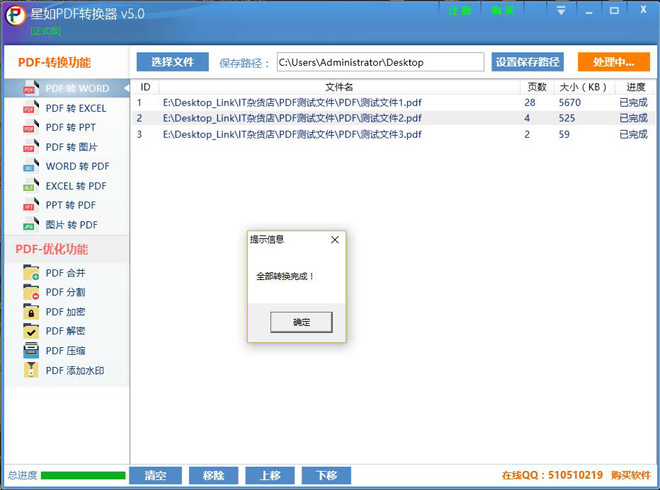Click the 下移 move-down button

pos(326,476)
